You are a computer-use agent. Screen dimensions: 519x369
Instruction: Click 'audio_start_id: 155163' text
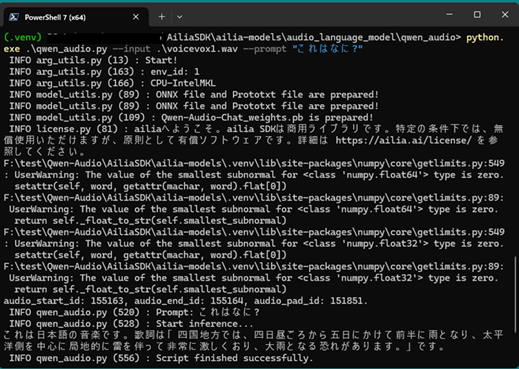pos(63,301)
